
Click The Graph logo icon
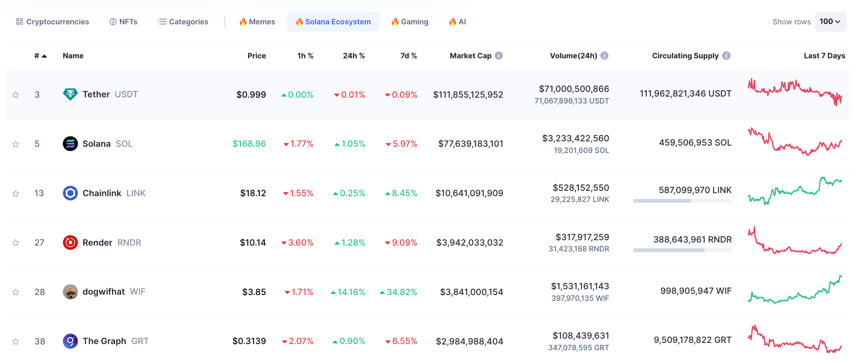click(x=70, y=341)
